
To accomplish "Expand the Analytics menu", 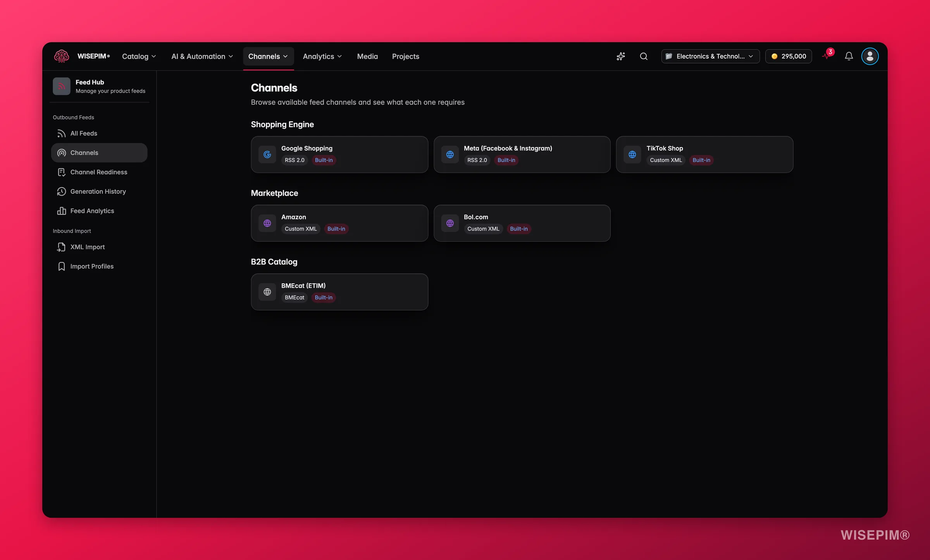I will click(322, 56).
